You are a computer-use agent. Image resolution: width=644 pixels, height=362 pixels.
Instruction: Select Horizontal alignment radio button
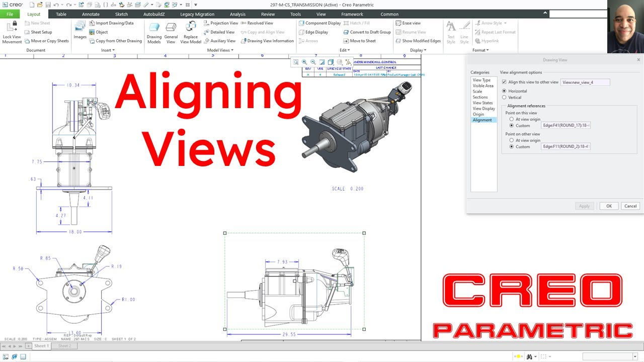pyautogui.click(x=504, y=91)
